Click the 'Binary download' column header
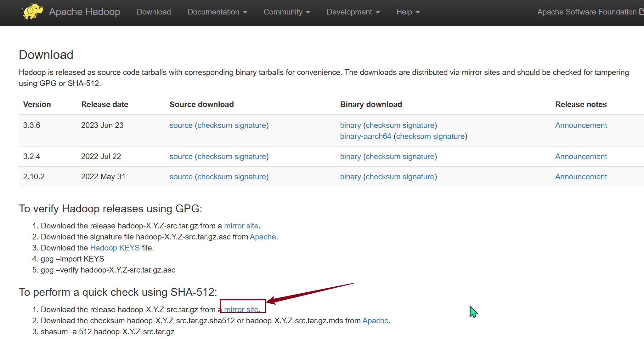 (371, 105)
